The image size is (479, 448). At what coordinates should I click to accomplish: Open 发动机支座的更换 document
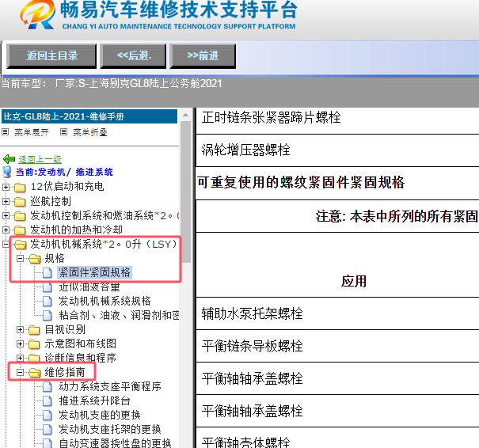(x=100, y=415)
